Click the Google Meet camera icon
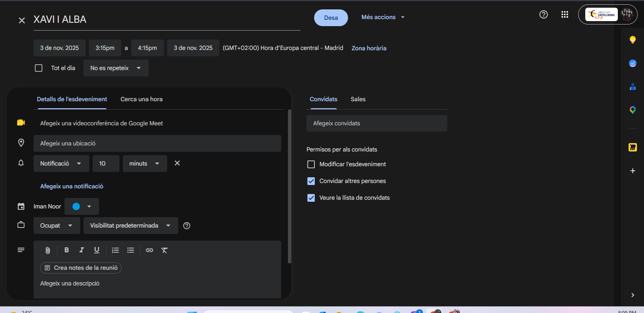Screen dimensions: 644x313 coord(21,123)
